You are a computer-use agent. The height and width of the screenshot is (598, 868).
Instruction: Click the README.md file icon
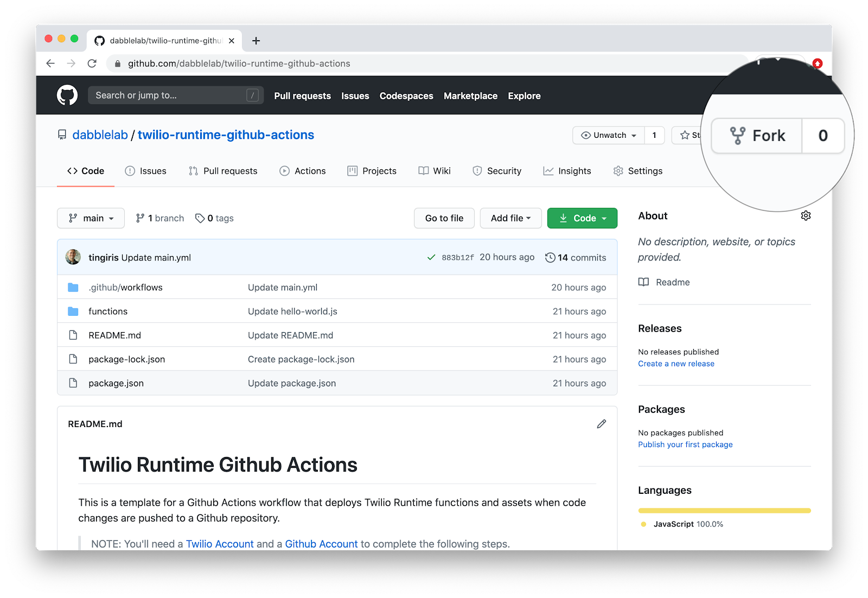click(73, 335)
